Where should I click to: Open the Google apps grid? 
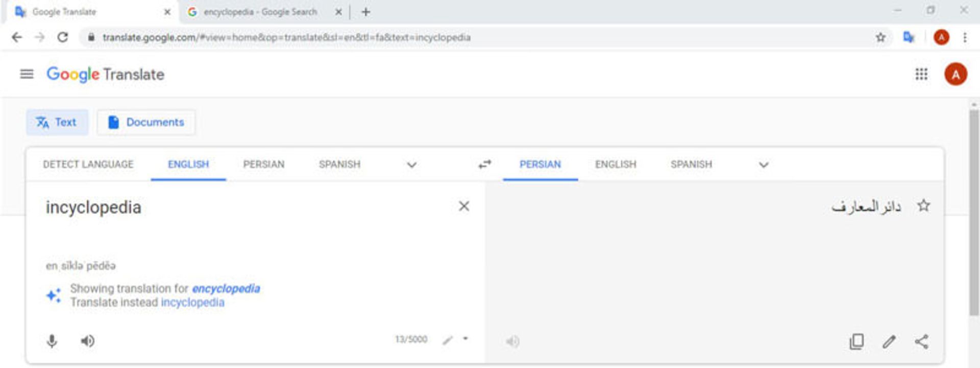[921, 75]
